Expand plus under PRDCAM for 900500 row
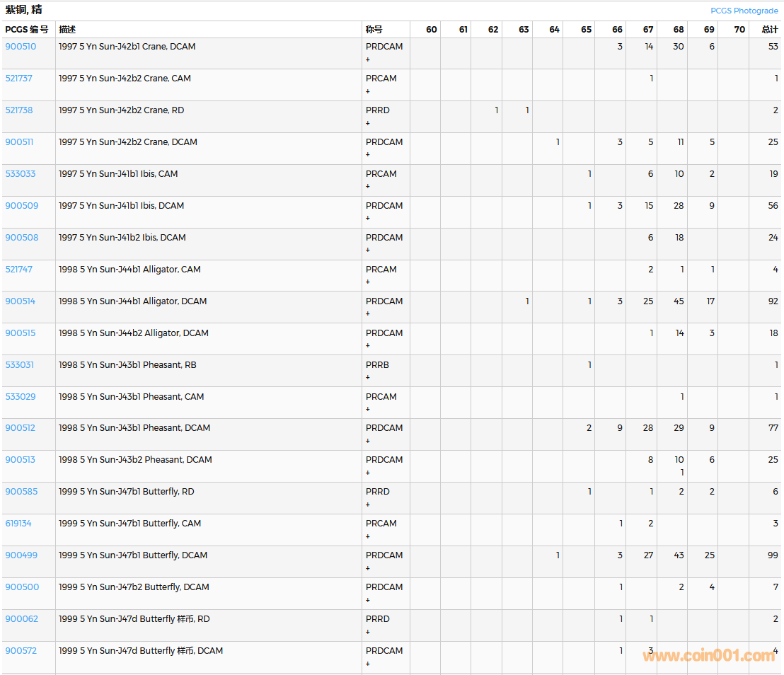Screen dimensions: 784x675 coord(368,600)
